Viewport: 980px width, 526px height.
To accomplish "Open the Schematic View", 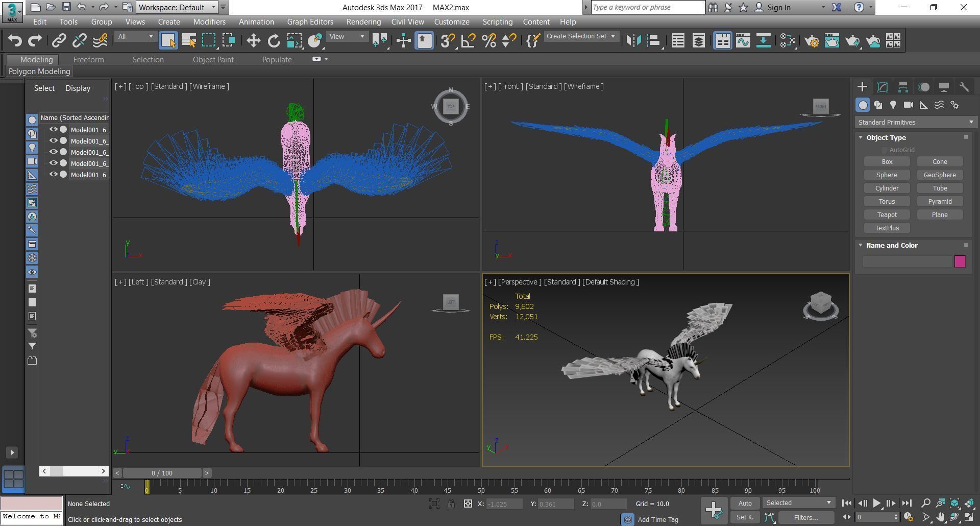I will (764, 41).
